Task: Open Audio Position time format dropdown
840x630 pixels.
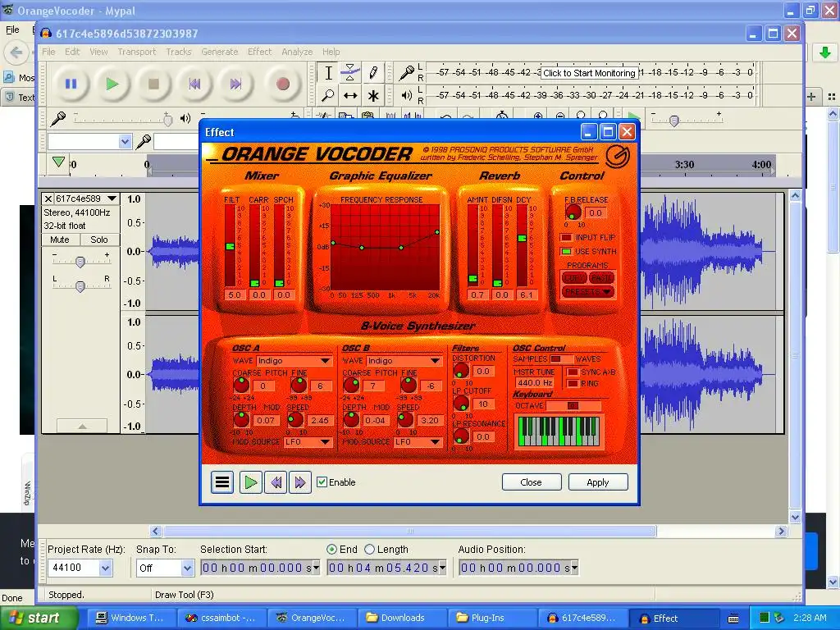Action: tap(574, 568)
